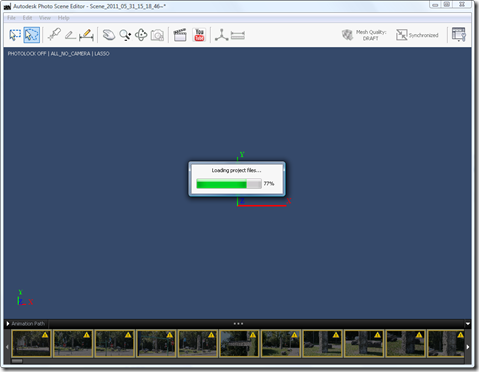Click the scale measurement bar tool
This screenshot has width=479, height=372.
coord(238,35)
